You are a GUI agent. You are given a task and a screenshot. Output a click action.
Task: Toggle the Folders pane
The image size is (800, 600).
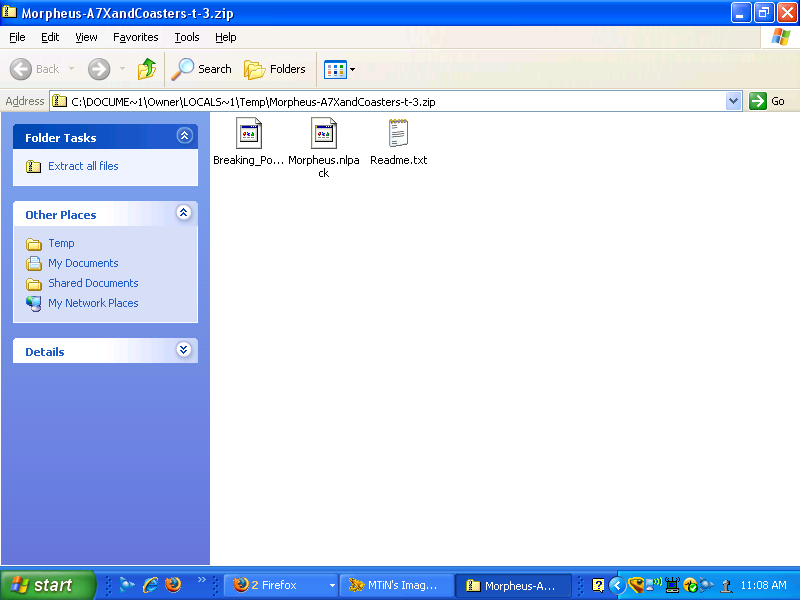pos(275,69)
